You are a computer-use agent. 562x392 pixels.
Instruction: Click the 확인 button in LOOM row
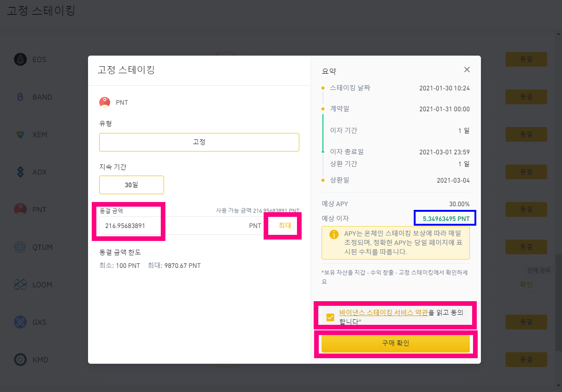point(526,285)
